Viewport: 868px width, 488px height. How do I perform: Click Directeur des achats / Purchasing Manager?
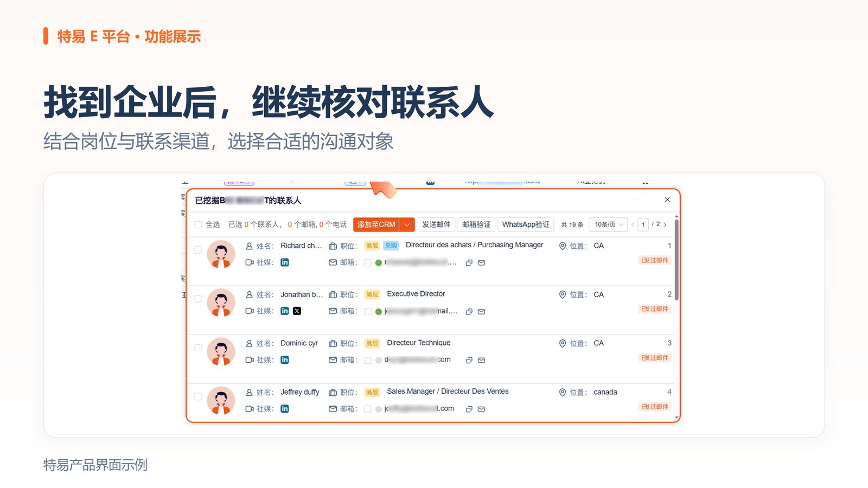coord(475,245)
